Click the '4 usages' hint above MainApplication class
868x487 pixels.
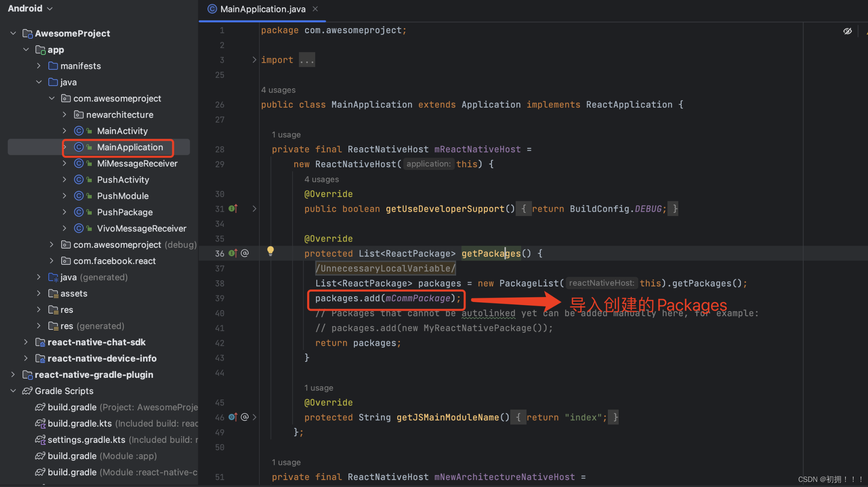278,90
